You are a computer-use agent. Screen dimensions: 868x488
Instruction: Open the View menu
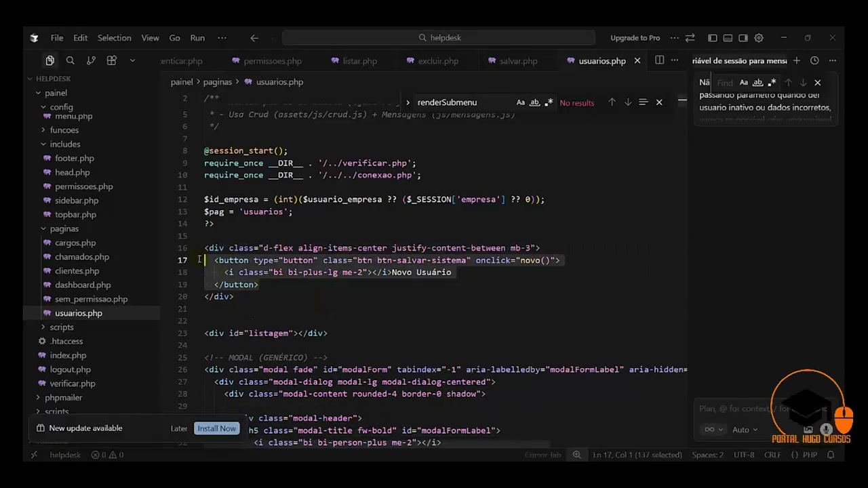pyautogui.click(x=151, y=38)
